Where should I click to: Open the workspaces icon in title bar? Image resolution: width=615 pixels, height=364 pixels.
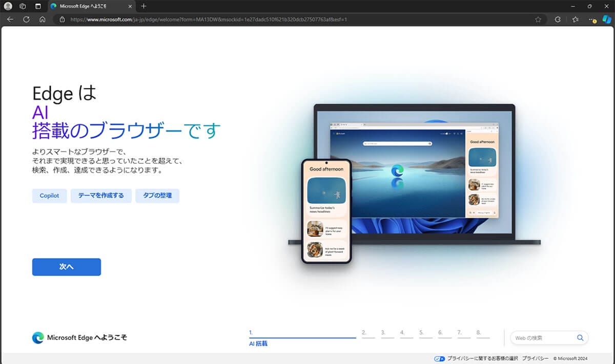[23, 6]
